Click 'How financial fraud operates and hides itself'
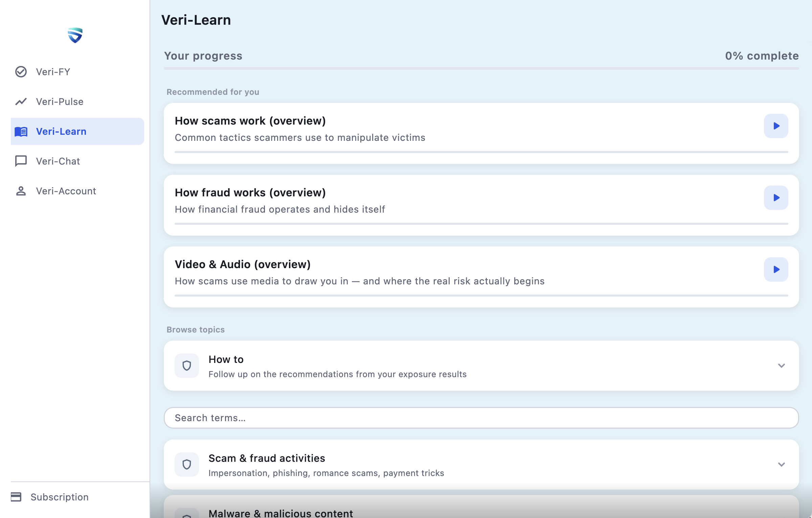The image size is (812, 518). coord(280,210)
